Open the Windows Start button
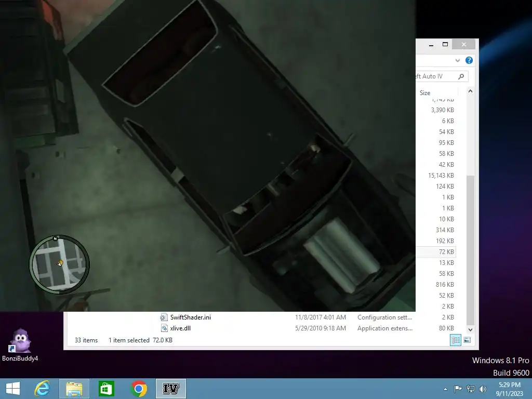 [x=13, y=389]
